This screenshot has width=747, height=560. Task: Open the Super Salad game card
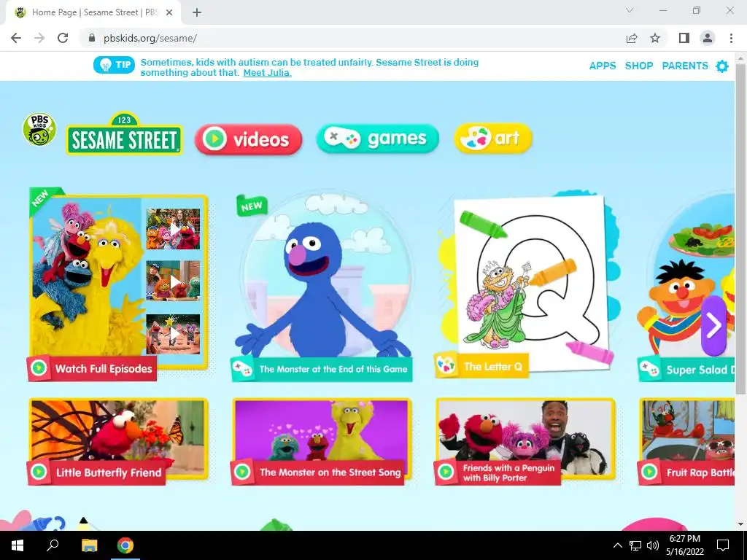pos(686,287)
